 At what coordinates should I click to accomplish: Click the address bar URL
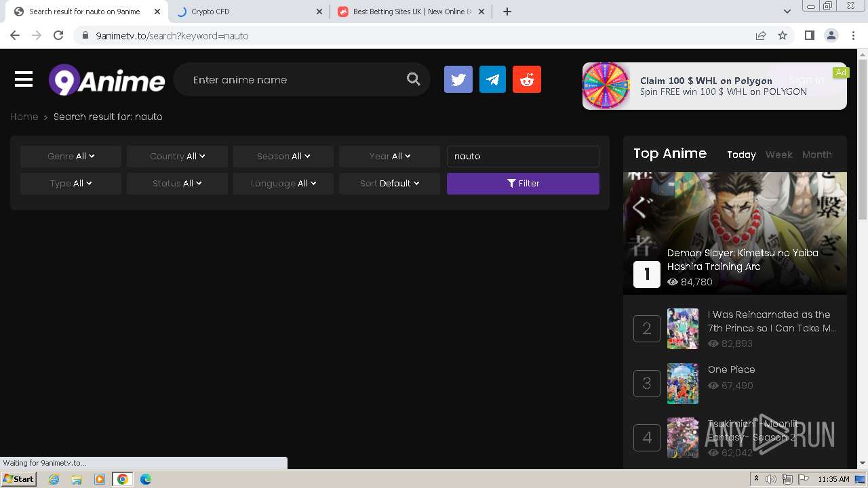(172, 35)
